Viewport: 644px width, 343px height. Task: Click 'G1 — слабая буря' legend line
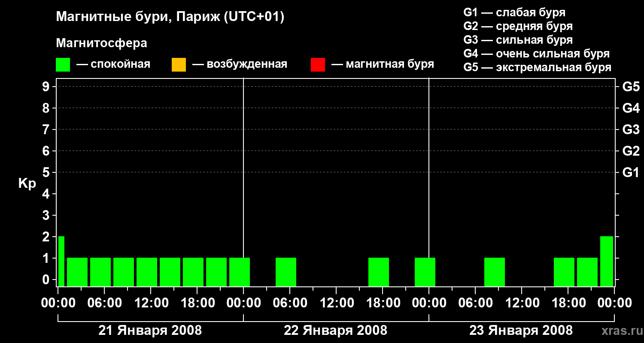point(514,12)
